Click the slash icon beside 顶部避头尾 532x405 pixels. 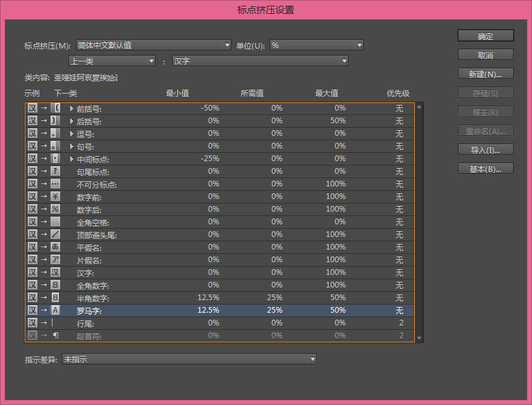point(55,234)
